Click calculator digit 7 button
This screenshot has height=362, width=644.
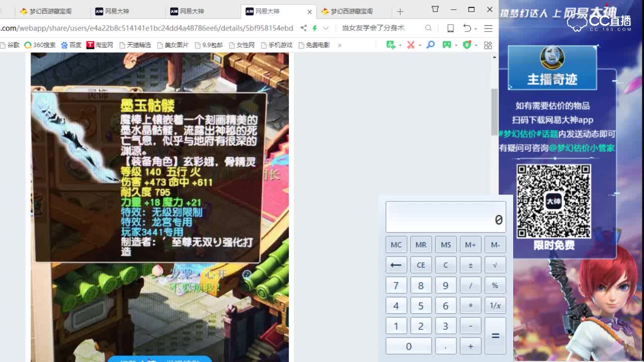pyautogui.click(x=396, y=285)
